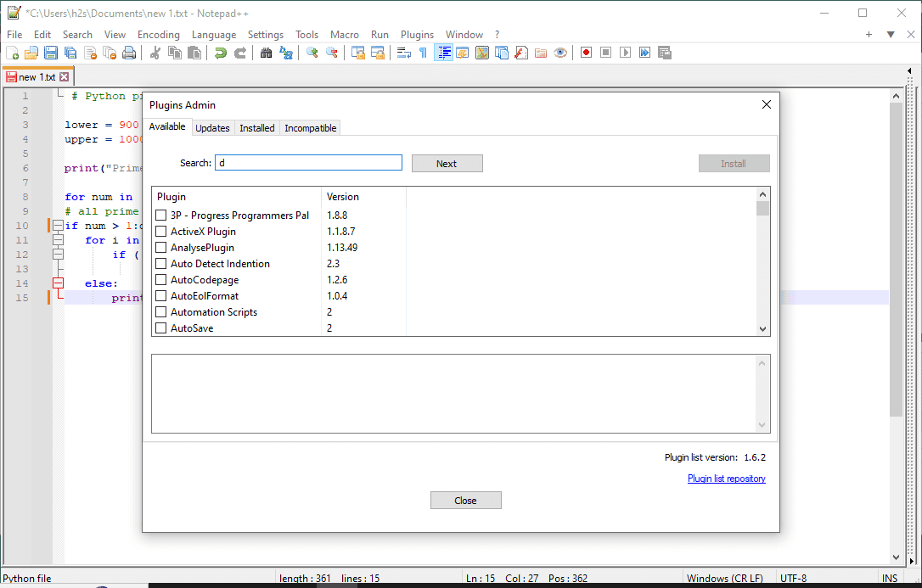Screen dimensions: 922x588
Task: Click the Version column header
Action: pyautogui.click(x=363, y=197)
